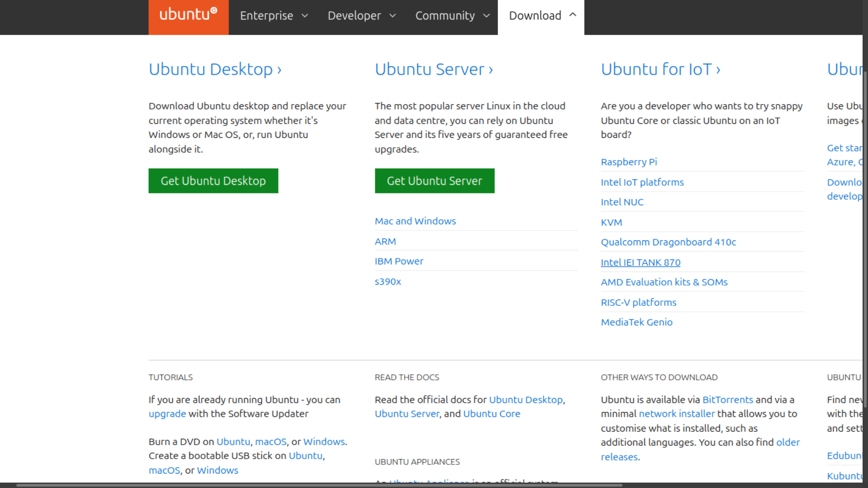Open the MediaTek Genio link
This screenshot has width=868, height=488.
click(637, 322)
